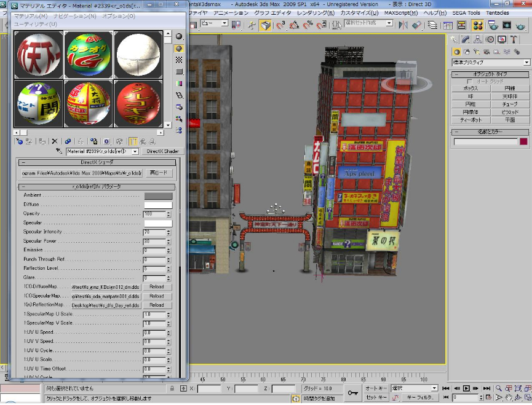Click the Delete material X icon
Image resolution: width=532 pixels, height=405 pixels.
(x=55, y=141)
